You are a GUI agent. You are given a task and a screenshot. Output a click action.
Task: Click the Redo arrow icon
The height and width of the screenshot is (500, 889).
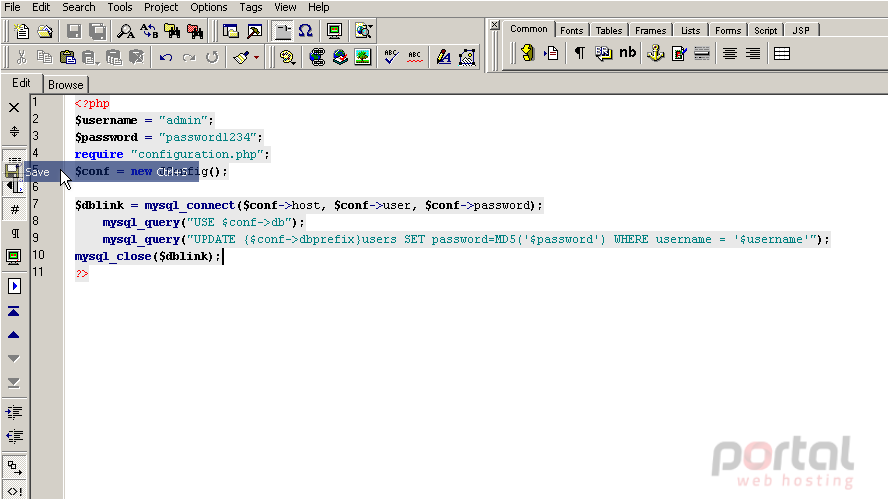(189, 57)
